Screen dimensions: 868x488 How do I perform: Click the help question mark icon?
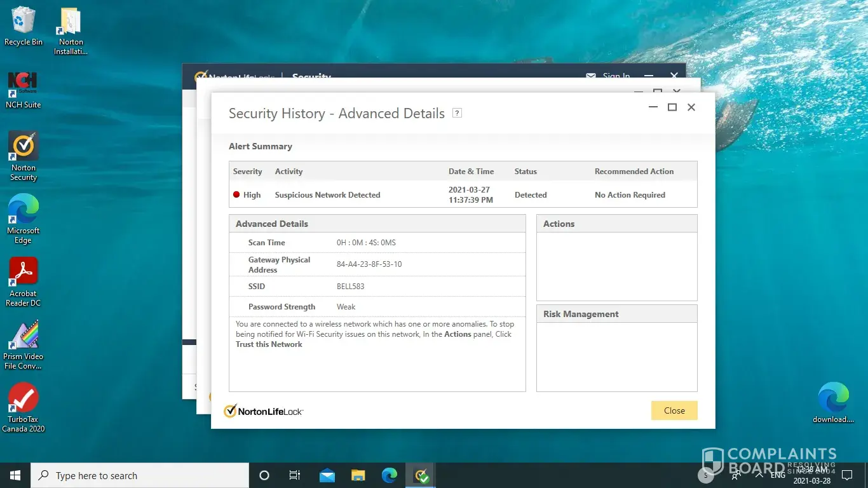[x=457, y=113]
